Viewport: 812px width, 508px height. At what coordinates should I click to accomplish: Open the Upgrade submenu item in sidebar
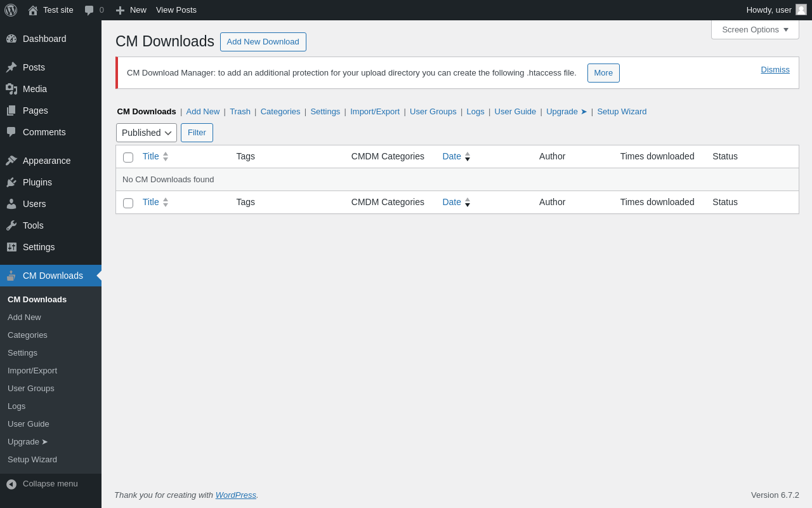[28, 441]
